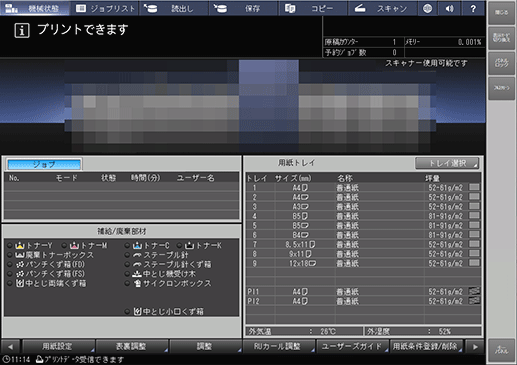This screenshot has width=517, height=365.
Task: Click the 中とじ両端くず箱 trim scrap icon
Action: point(20,283)
